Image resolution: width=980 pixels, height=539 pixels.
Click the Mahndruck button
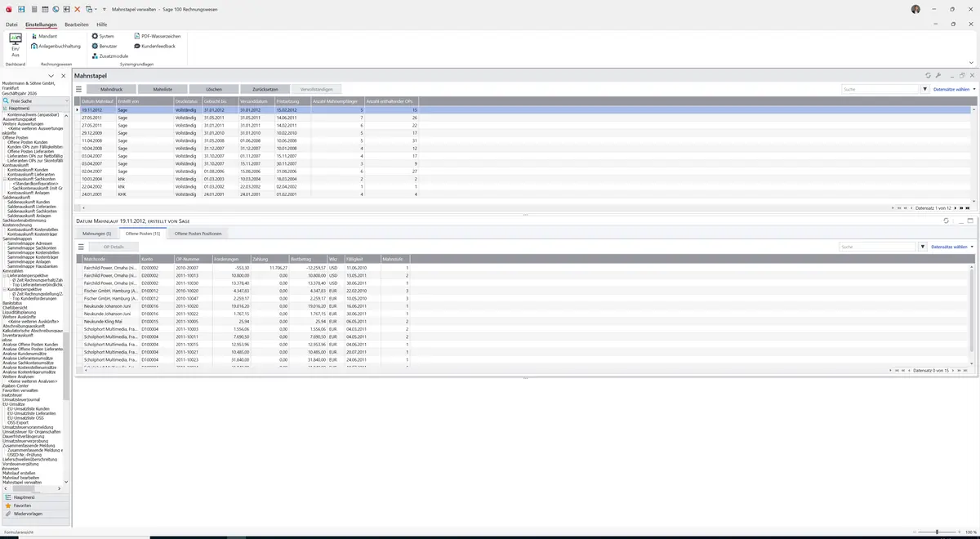tap(111, 89)
